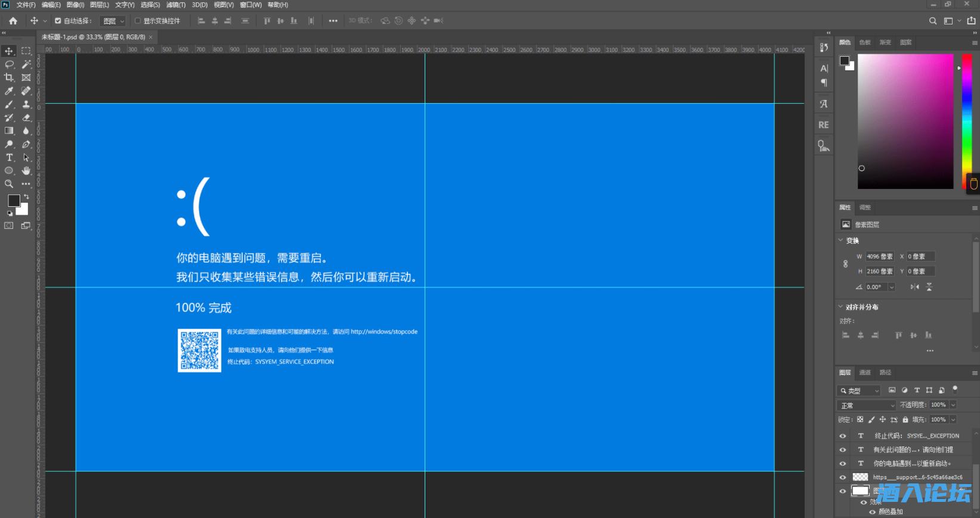Select the Zoom tool in toolbar
The image size is (980, 518).
click(9, 184)
